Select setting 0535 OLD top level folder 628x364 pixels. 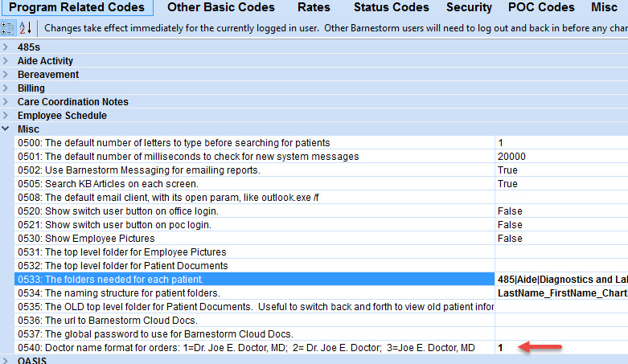coord(254,306)
